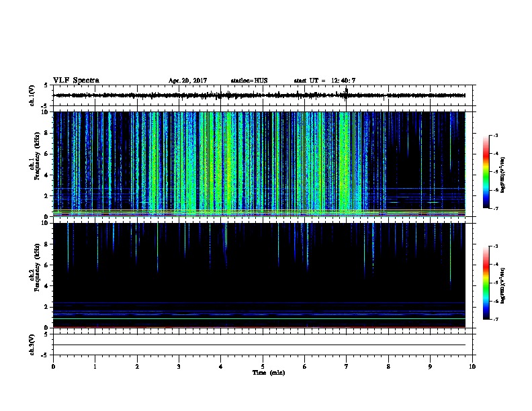Click the "ch.3(V)" axis label

[32, 345]
